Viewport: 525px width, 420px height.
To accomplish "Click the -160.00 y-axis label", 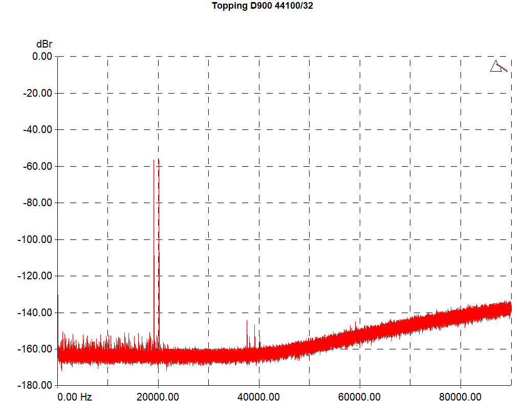I will click(35, 349).
